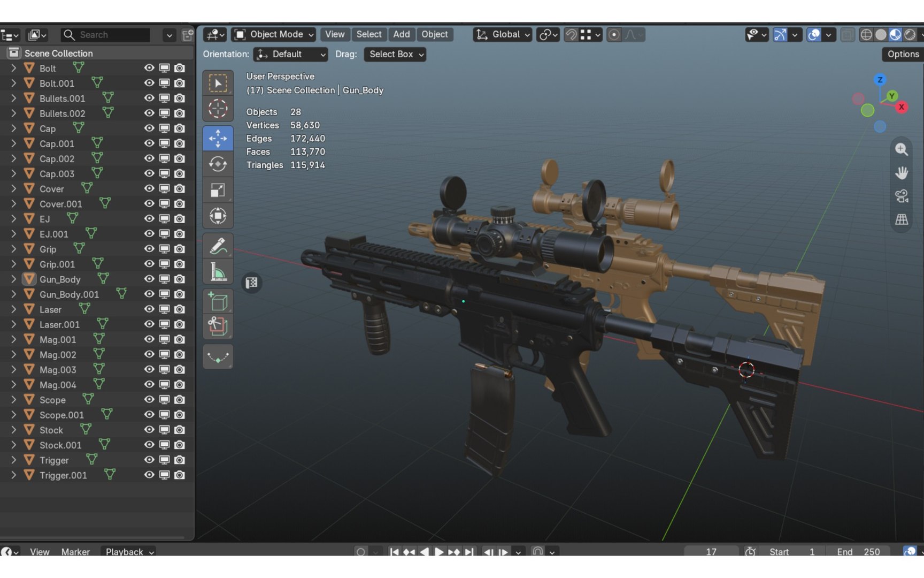Open the outliner filter funnel dropdown

pos(169,35)
